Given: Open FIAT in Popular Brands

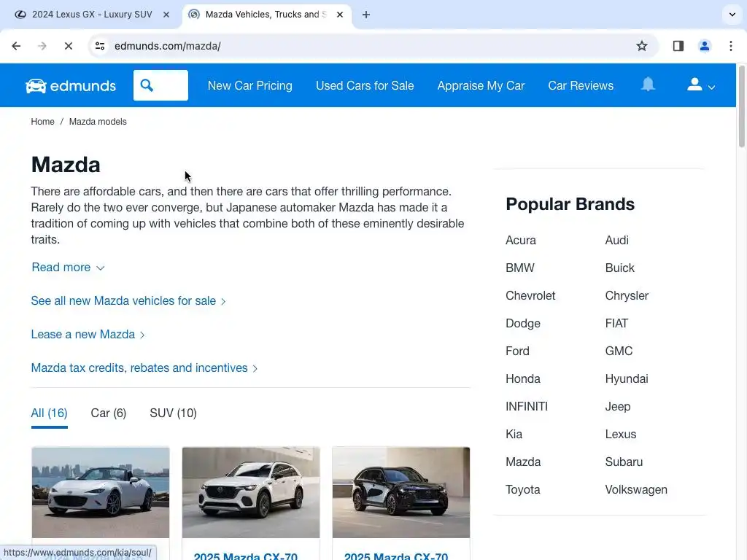Looking at the screenshot, I should click(x=616, y=323).
